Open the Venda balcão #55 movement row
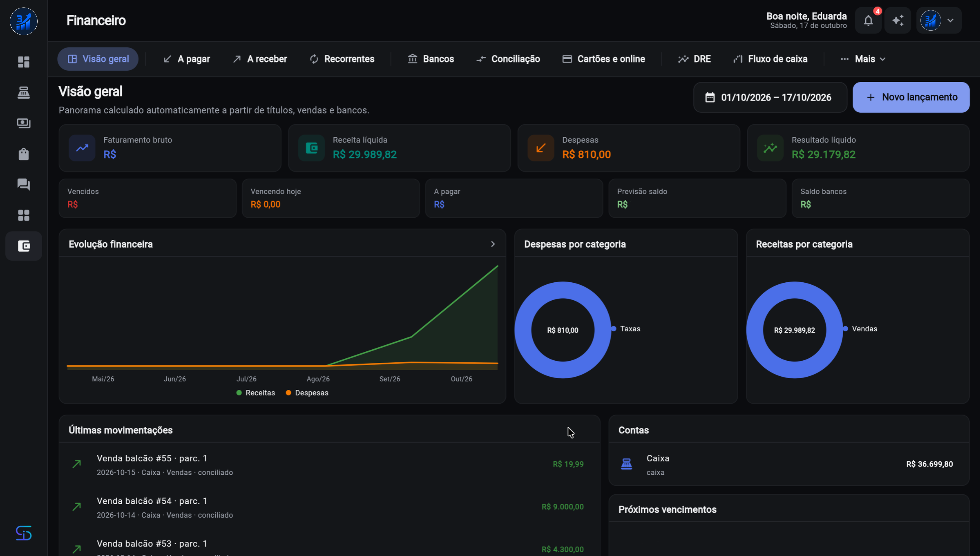Screen dimensions: 980x556 tap(329, 464)
